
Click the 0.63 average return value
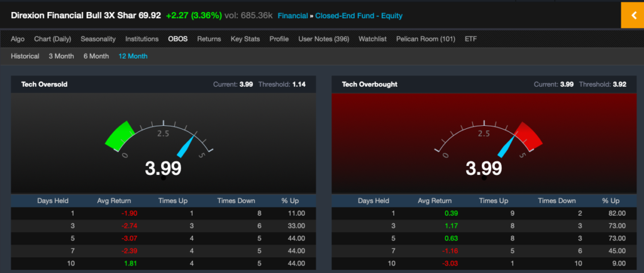click(x=451, y=238)
